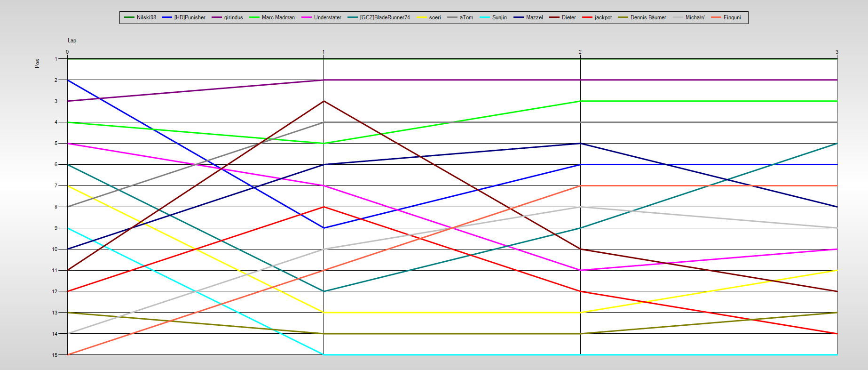
Task: Click the magenta Understater legend swatch
Action: point(307,17)
